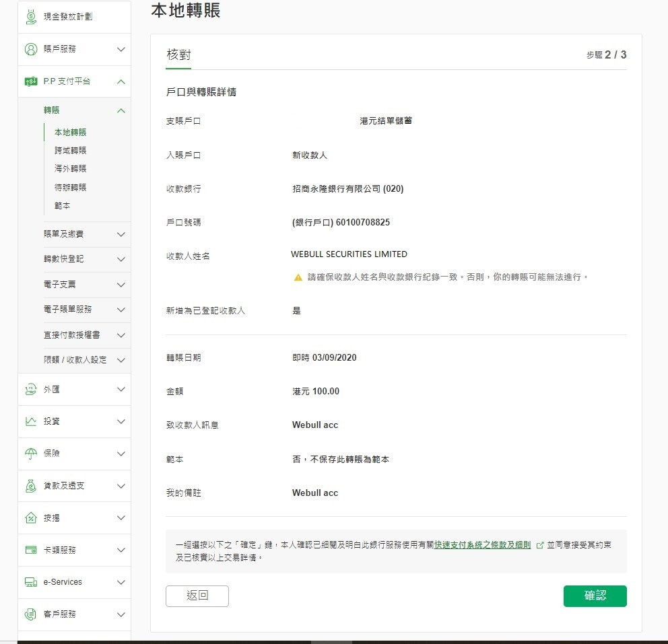Click Webull acc beside 我的備註
Screen dimensions: 668x644
pyautogui.click(x=315, y=493)
